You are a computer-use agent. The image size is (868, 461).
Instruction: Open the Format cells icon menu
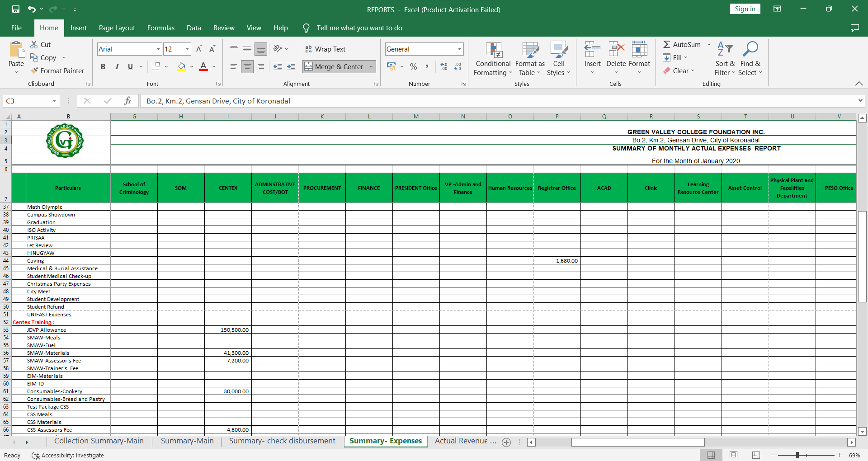click(639, 49)
